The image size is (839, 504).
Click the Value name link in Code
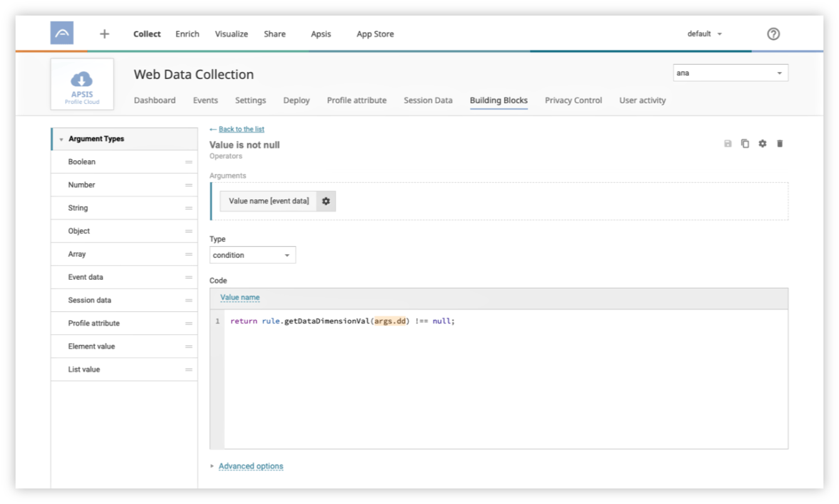[240, 298]
